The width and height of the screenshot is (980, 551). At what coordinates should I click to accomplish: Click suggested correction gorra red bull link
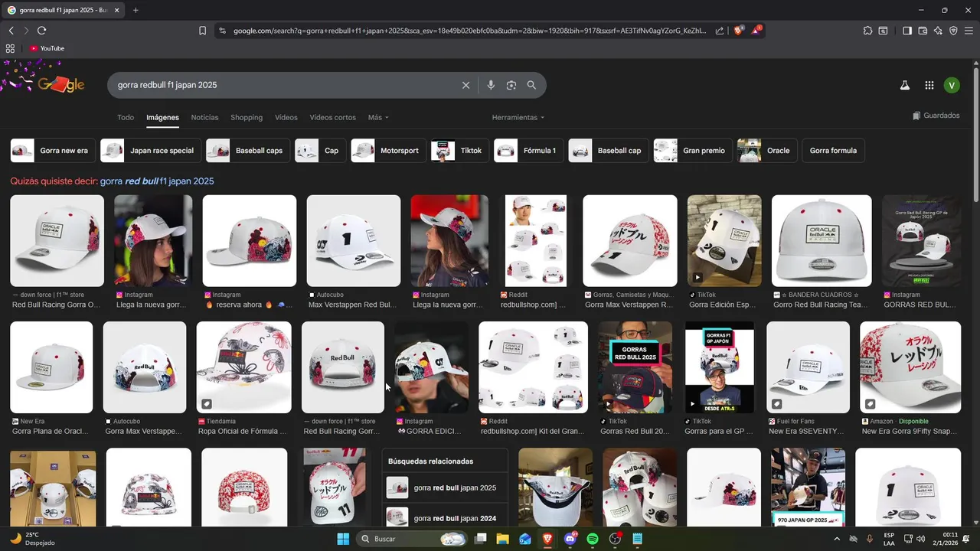[x=157, y=181]
